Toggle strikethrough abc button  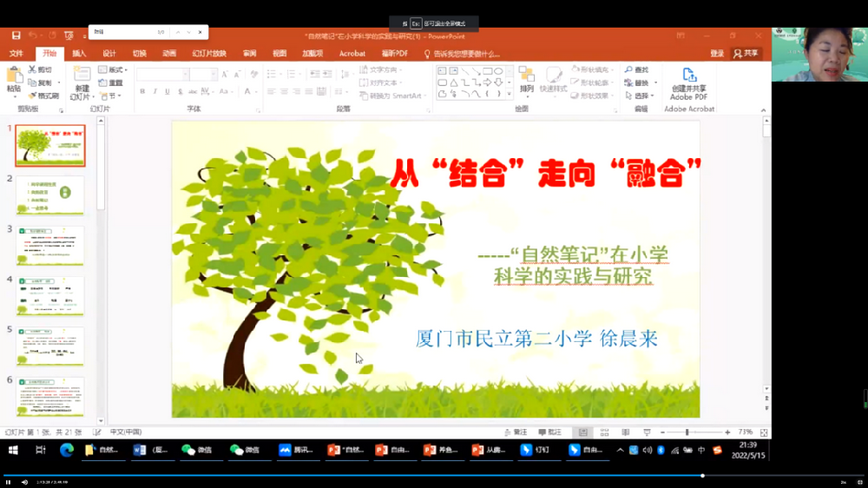pyautogui.click(x=193, y=91)
